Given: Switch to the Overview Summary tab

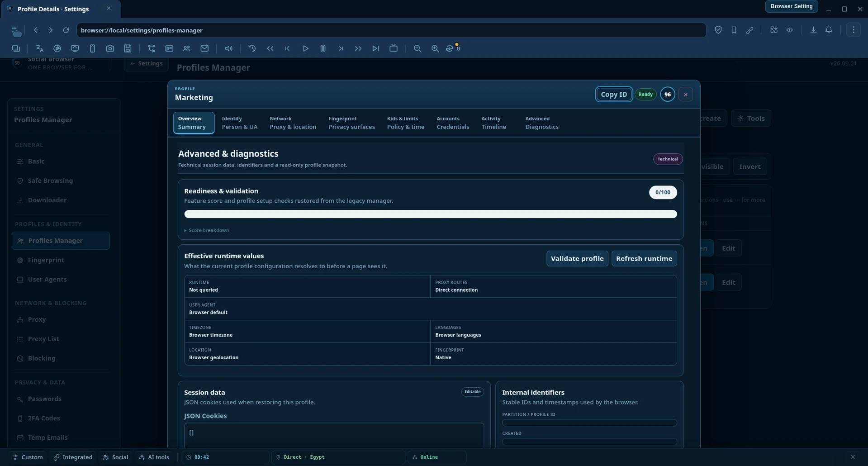Looking at the screenshot, I should [x=194, y=123].
